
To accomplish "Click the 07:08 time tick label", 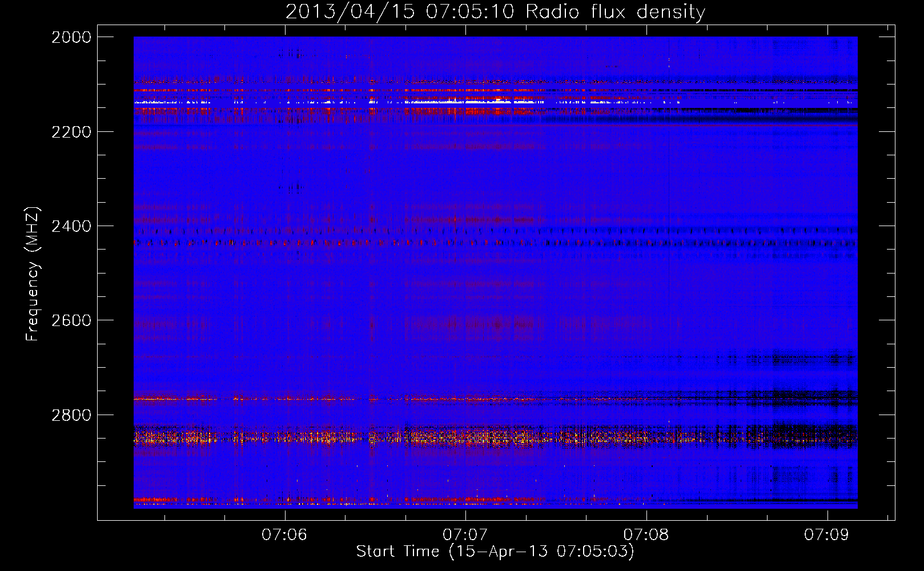I will pos(646,534).
